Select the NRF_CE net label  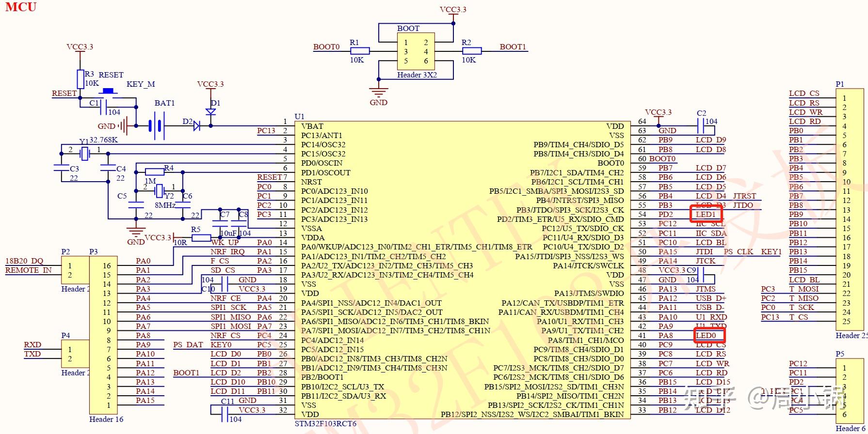pos(225,298)
